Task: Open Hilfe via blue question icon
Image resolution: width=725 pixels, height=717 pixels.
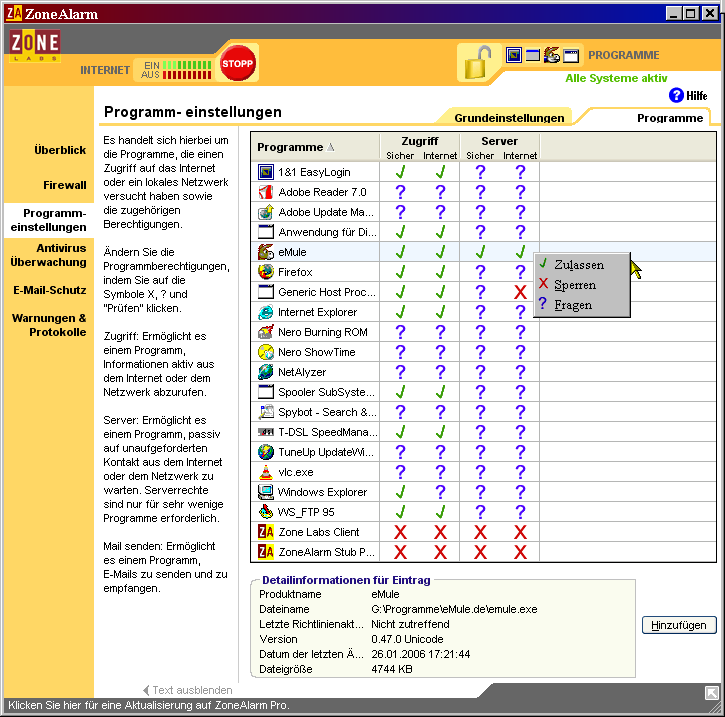Action: point(676,95)
